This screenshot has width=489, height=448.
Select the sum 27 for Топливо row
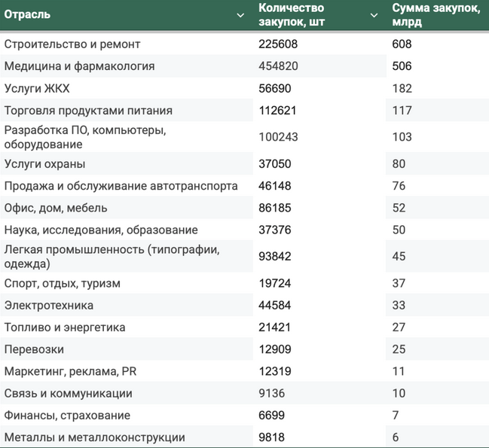[399, 328]
